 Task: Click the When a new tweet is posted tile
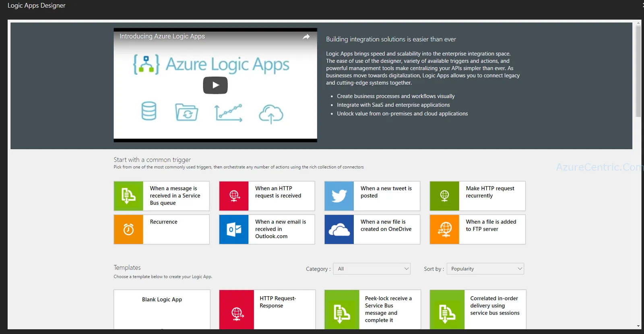[372, 196]
